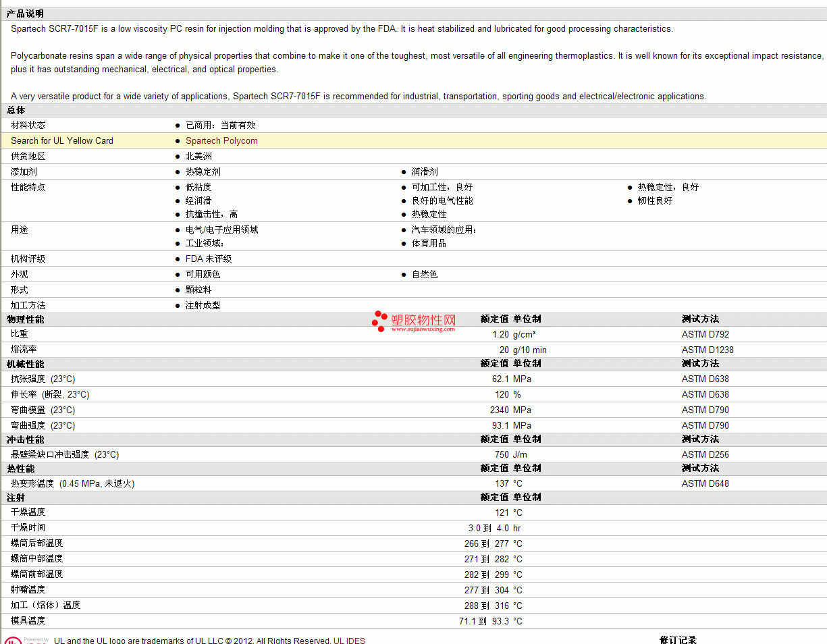
Task: Click the ASTM D792 test method
Action: [705, 334]
